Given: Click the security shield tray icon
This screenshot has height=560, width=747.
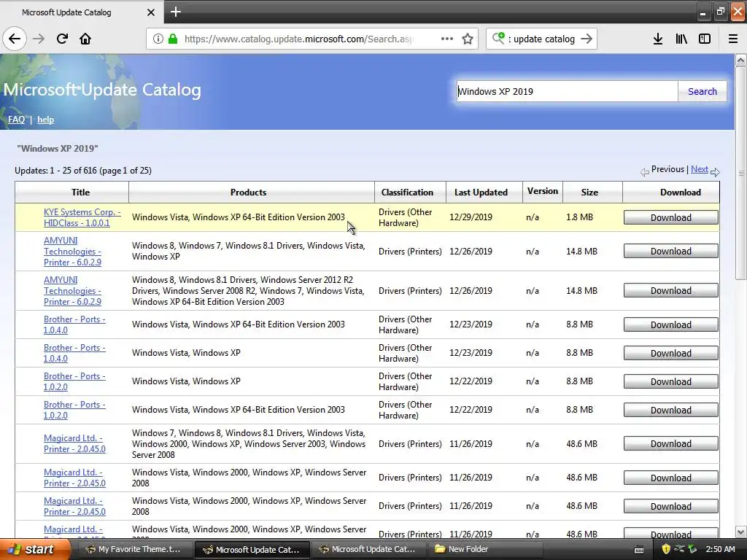Looking at the screenshot, I should pos(666,550).
